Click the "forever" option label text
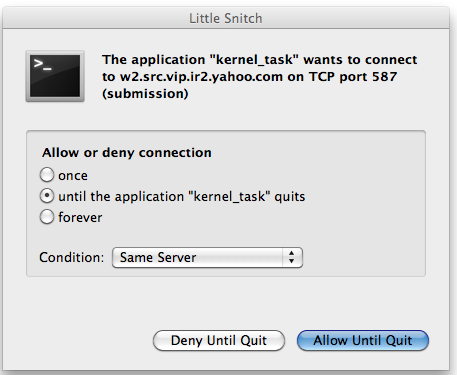This screenshot has width=457, height=375. tap(80, 217)
